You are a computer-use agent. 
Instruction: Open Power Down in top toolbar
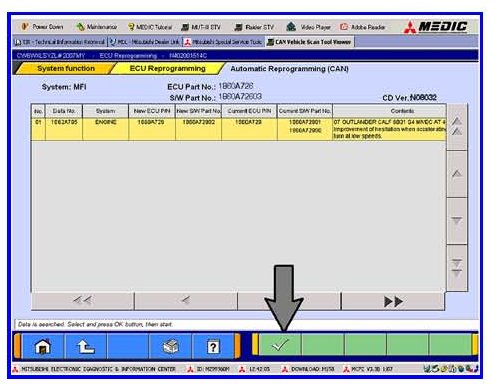42,27
